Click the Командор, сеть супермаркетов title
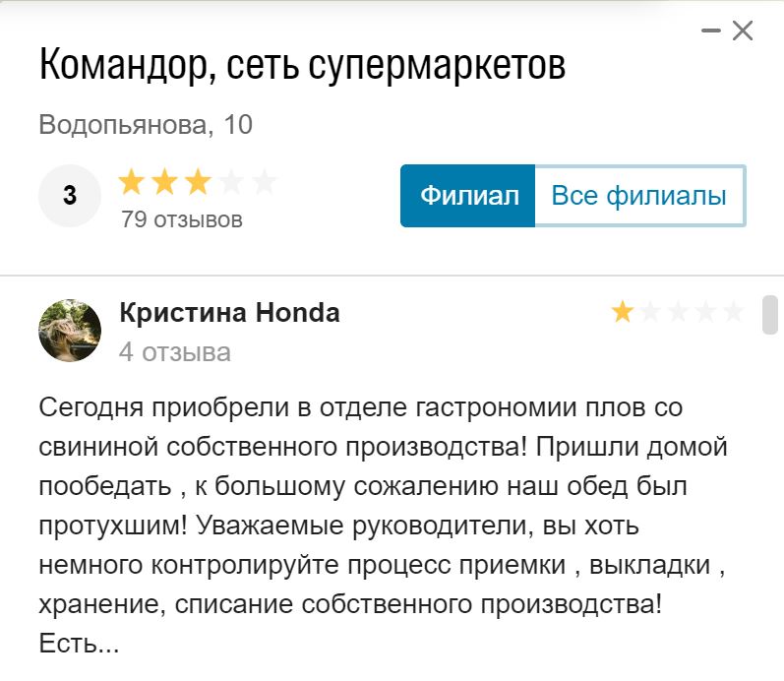This screenshot has width=784, height=681. point(303,64)
